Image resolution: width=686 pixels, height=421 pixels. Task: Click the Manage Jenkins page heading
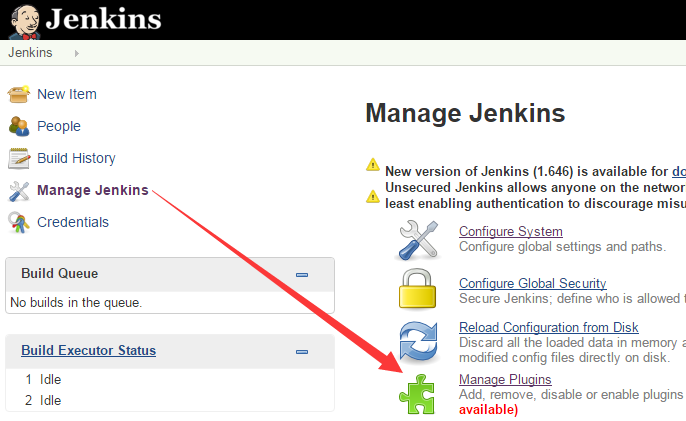click(x=465, y=113)
